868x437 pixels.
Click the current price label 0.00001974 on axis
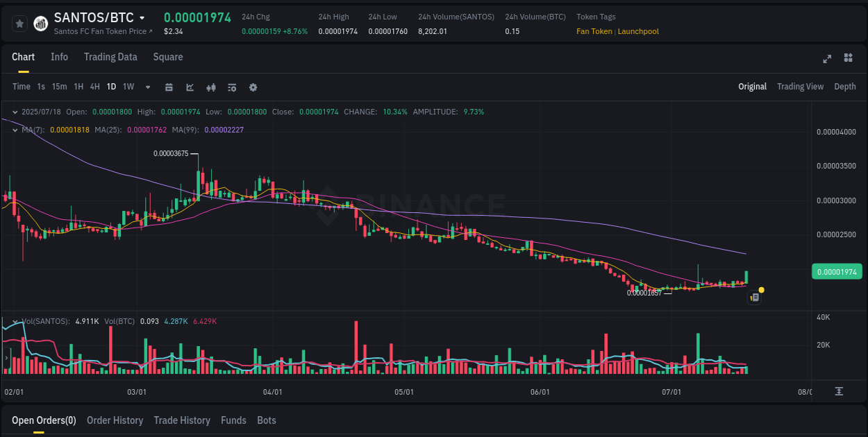coord(837,271)
